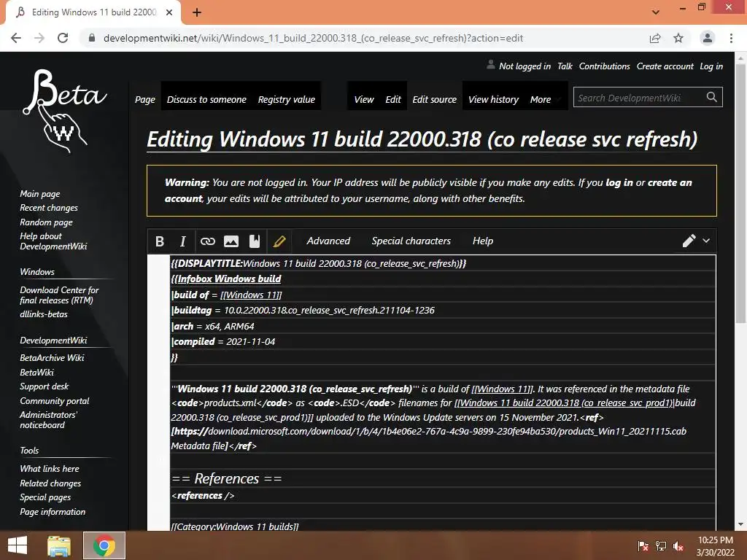Click the not-logged-in user icon

point(491,65)
